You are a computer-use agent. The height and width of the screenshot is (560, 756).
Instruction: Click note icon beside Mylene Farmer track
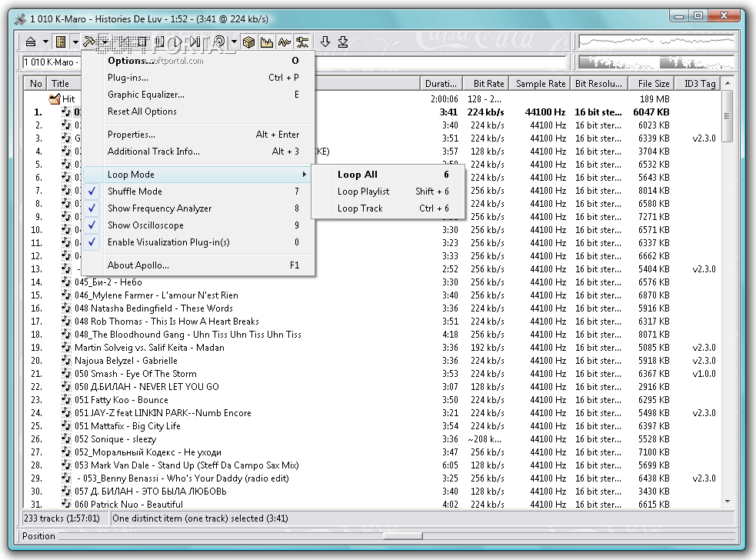(x=66, y=295)
